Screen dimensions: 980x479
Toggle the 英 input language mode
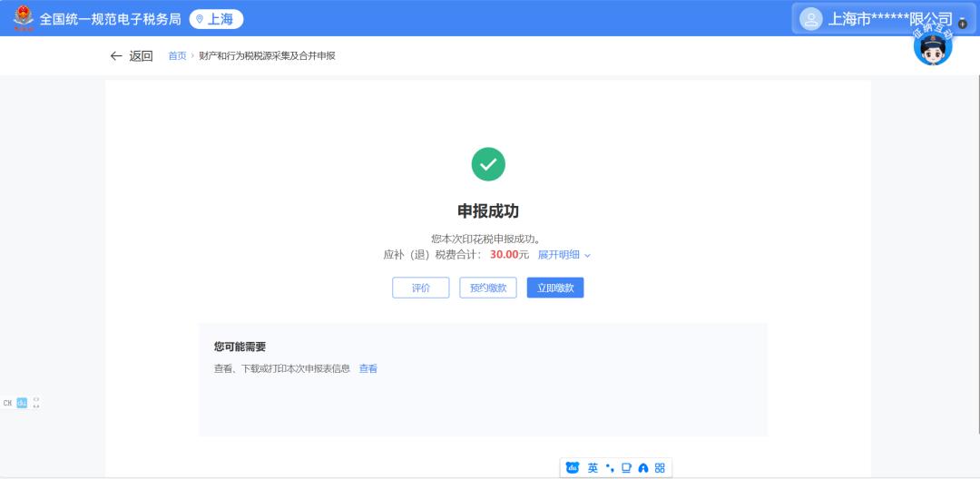(x=593, y=468)
